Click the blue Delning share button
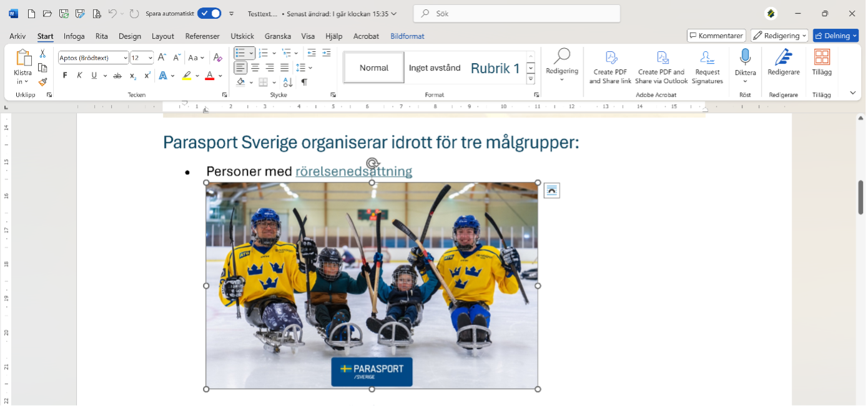Screen dimensions: 868x408 click(x=836, y=36)
